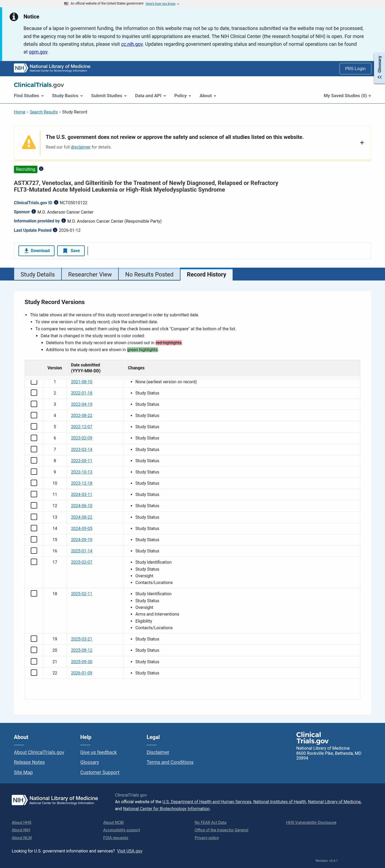
Task: Open footer Terms and Conditions link
Action: [x=170, y=762]
